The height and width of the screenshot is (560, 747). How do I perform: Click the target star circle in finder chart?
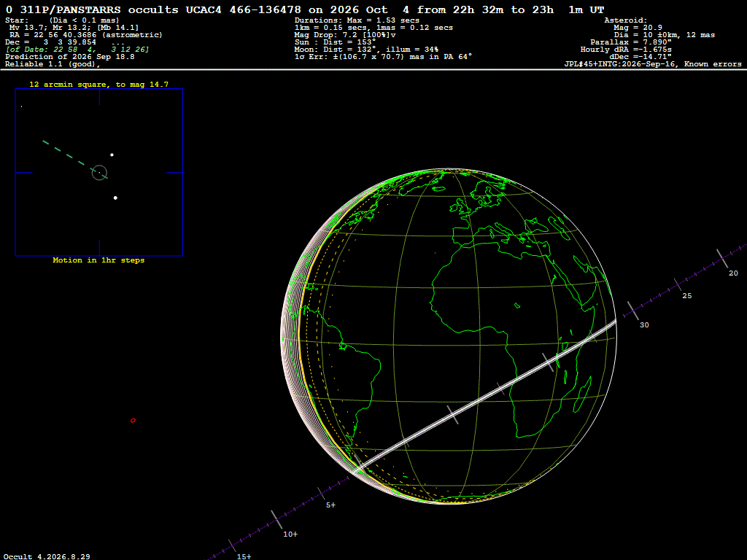(x=99, y=172)
